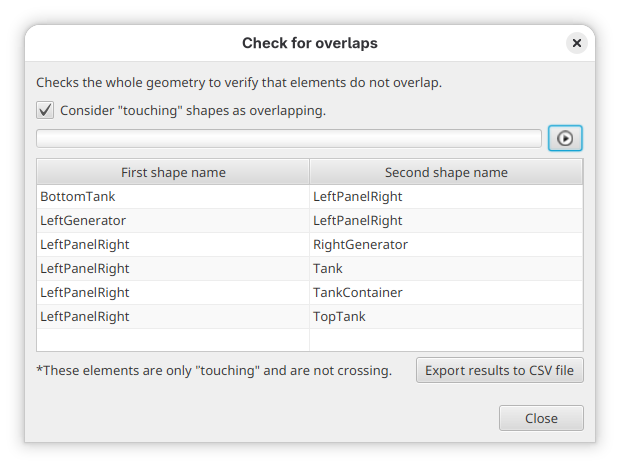Click LeftPanelRight in the LeftGenerator row

click(x=358, y=221)
